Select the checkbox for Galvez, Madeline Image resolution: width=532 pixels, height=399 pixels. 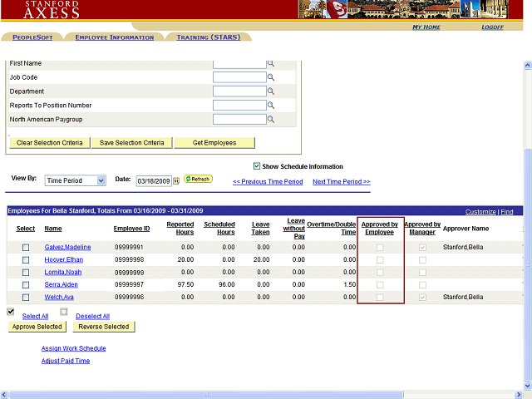(26, 248)
